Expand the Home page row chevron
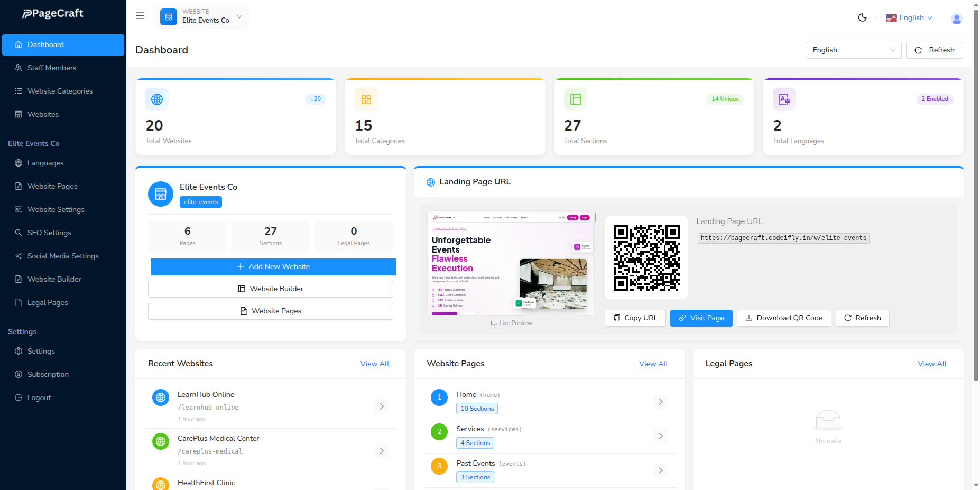Image resolution: width=980 pixels, height=490 pixels. (660, 402)
